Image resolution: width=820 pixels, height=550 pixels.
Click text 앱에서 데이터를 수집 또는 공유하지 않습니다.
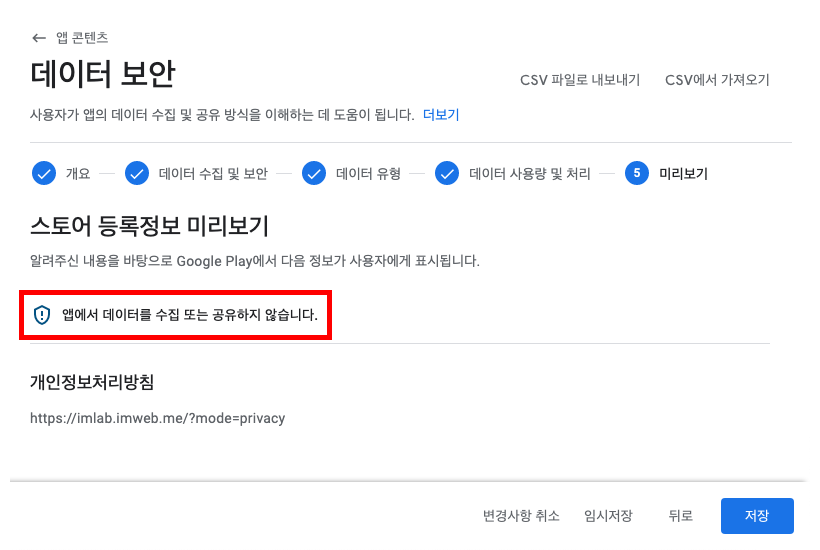click(190, 315)
